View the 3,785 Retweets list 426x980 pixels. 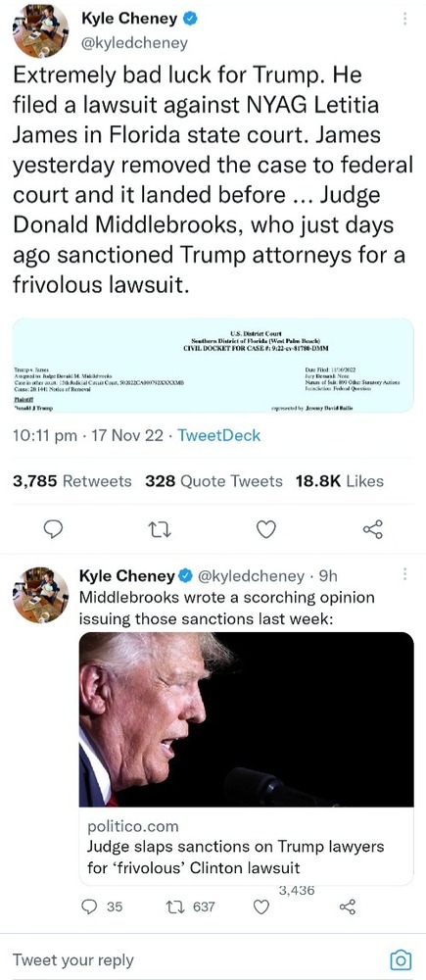(x=72, y=480)
